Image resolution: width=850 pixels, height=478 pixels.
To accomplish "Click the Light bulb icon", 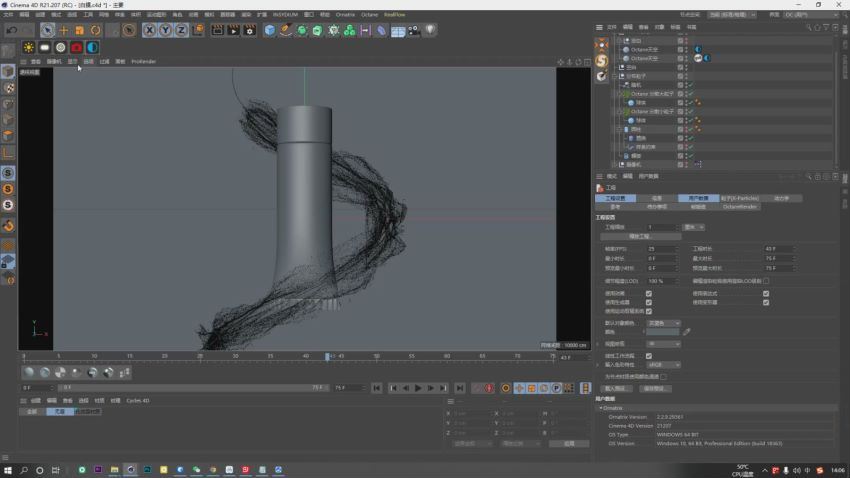I will click(430, 30).
